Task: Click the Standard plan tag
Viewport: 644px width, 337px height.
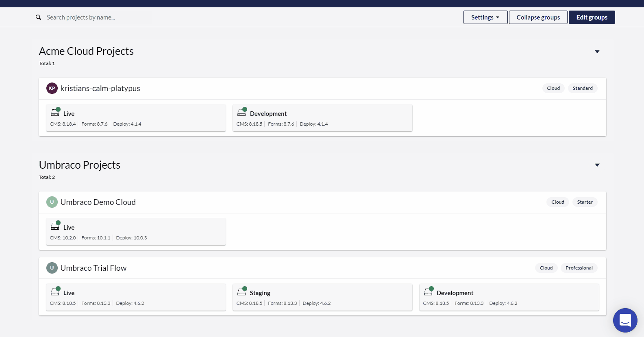Action: click(x=583, y=88)
